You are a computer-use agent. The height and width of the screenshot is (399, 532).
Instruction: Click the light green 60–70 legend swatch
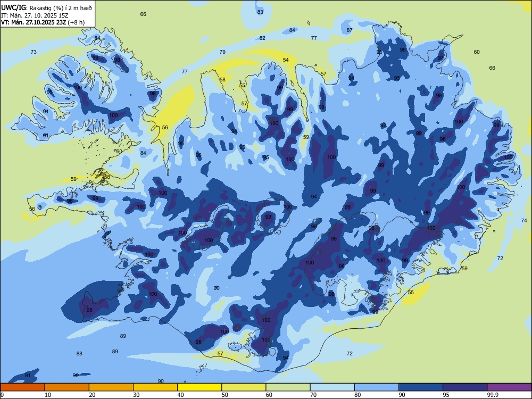288,387
